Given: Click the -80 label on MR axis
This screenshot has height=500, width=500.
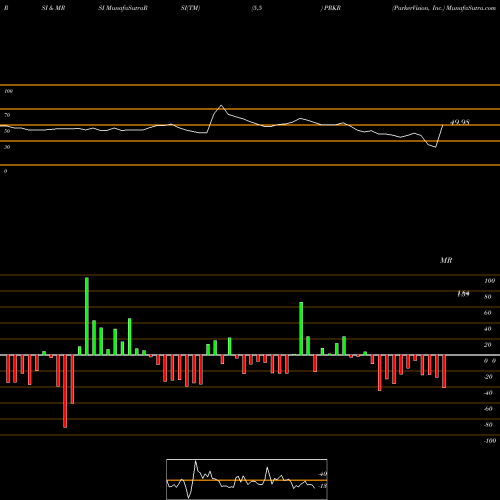Looking at the screenshot, I should (x=488, y=425).
